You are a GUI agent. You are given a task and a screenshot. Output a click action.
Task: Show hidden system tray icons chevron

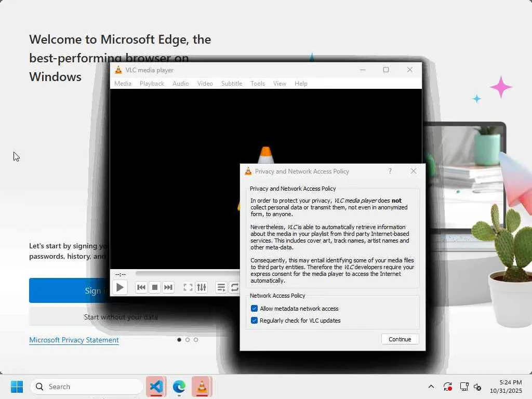[431, 387]
